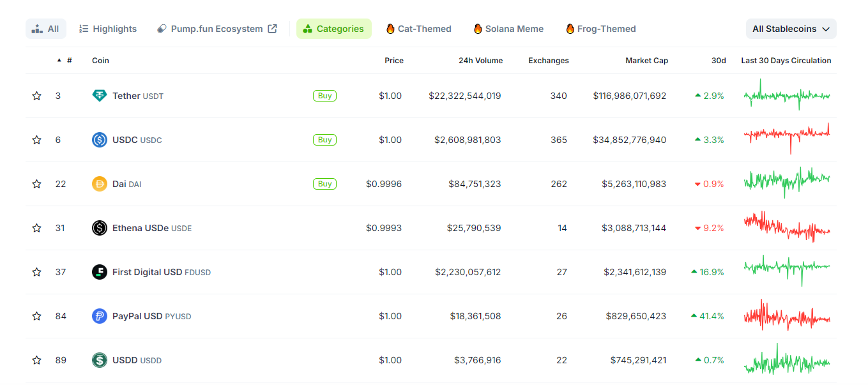This screenshot has height=385, width=868.
Task: Click the Dai coin logo
Action: (100, 184)
